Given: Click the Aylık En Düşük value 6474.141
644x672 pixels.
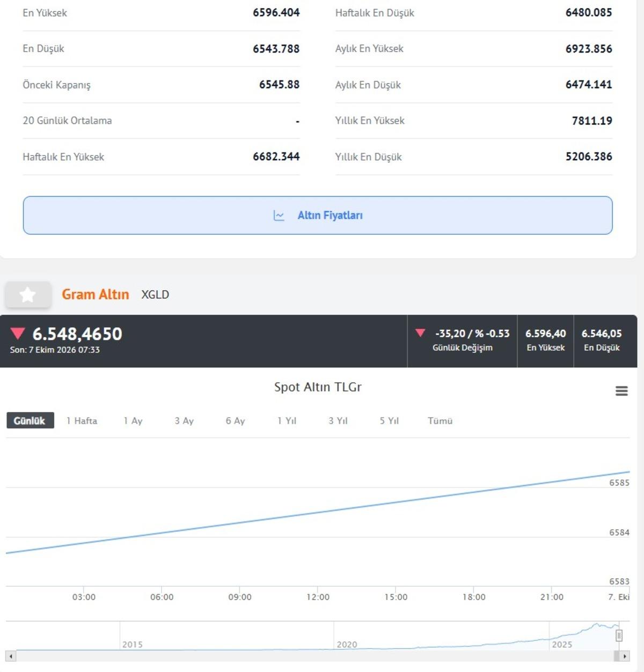Looking at the screenshot, I should click(x=589, y=84).
